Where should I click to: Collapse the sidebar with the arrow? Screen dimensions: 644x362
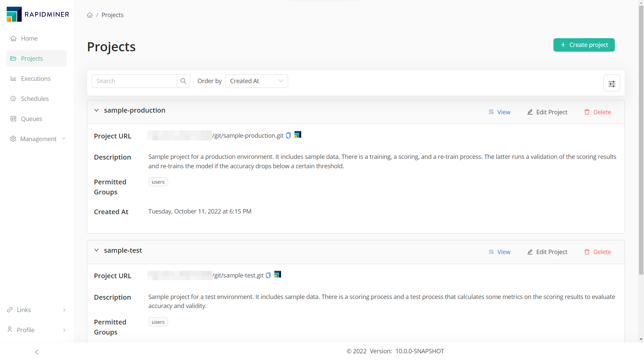click(37, 352)
